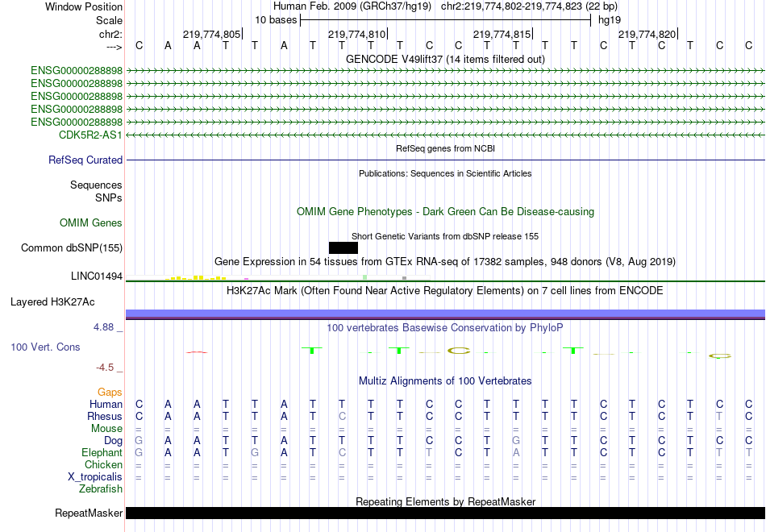Click the red PhyloP mark under 219,774,805

tap(197, 352)
